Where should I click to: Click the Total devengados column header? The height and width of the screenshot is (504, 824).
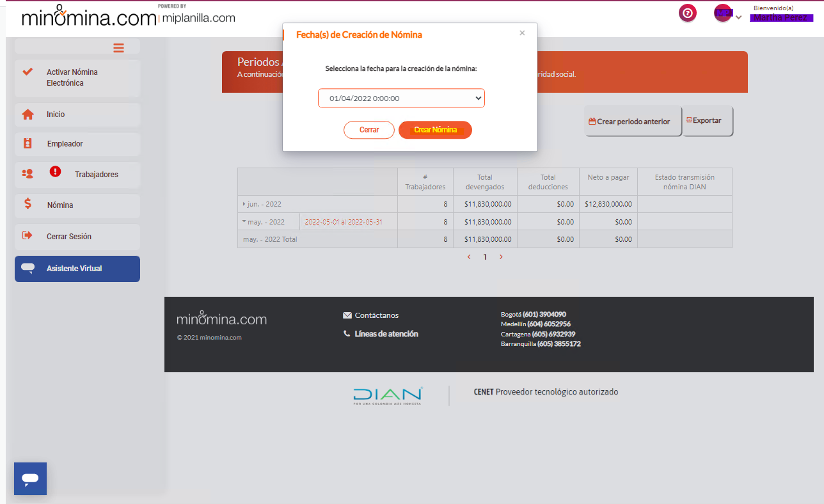click(485, 182)
